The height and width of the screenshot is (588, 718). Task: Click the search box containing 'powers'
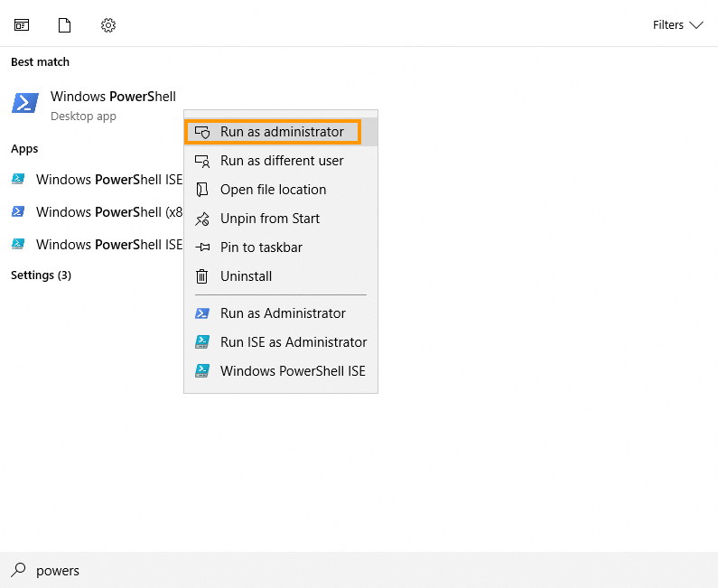[x=359, y=570]
